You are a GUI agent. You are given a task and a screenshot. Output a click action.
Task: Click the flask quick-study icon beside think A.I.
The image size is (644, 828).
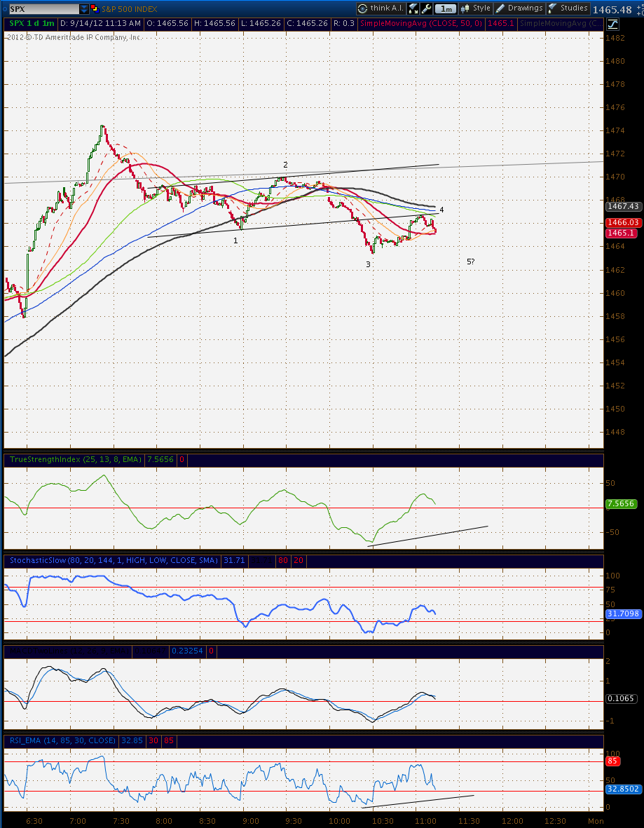click(414, 8)
